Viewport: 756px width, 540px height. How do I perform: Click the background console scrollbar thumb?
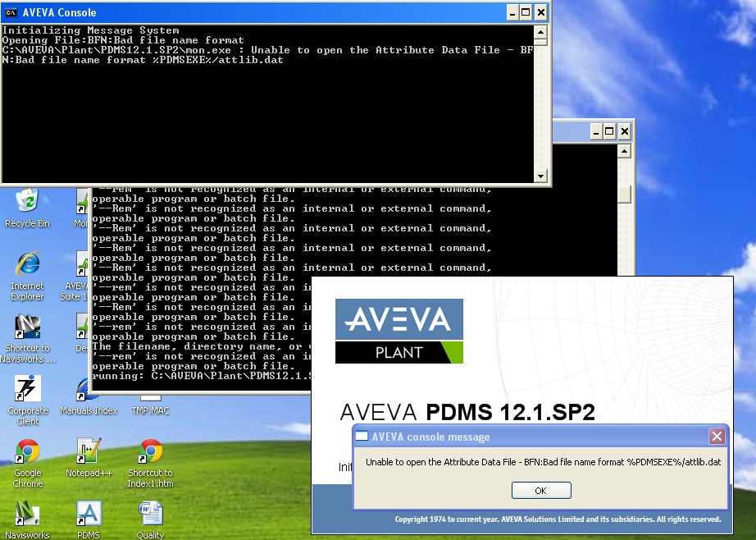624,195
